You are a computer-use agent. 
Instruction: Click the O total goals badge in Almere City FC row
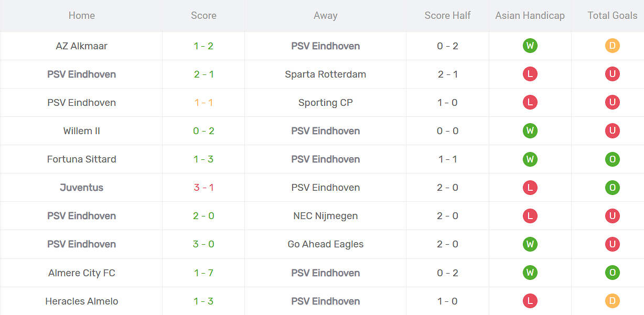tap(612, 273)
